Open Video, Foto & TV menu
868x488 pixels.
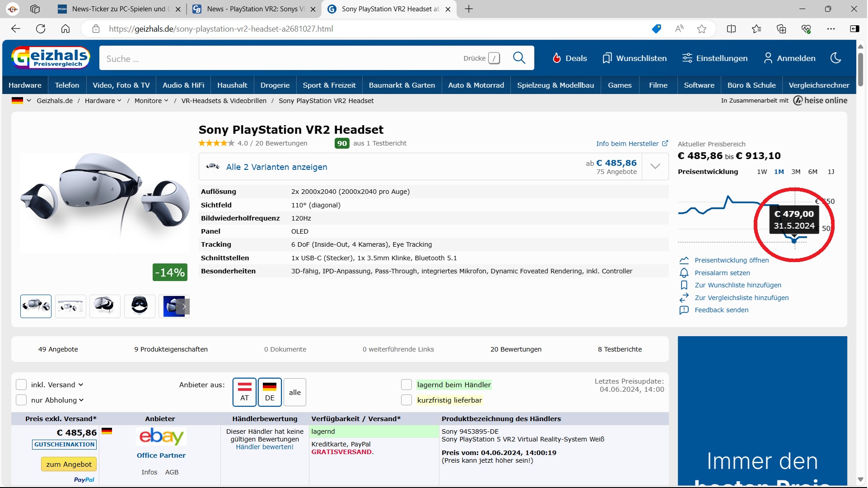[x=121, y=85]
